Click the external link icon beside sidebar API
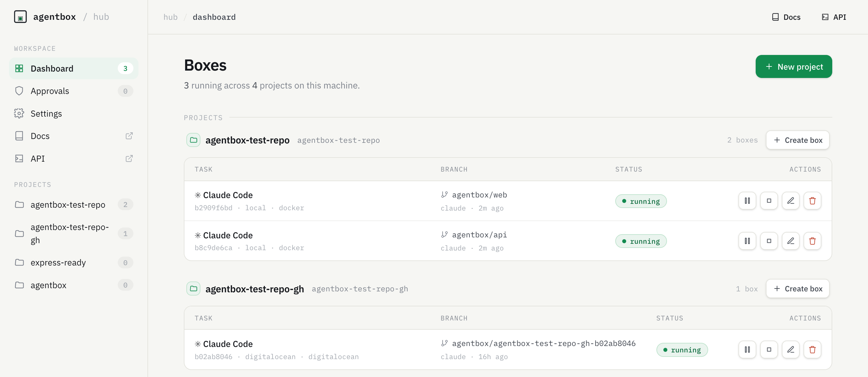The width and height of the screenshot is (868, 377). point(129,158)
